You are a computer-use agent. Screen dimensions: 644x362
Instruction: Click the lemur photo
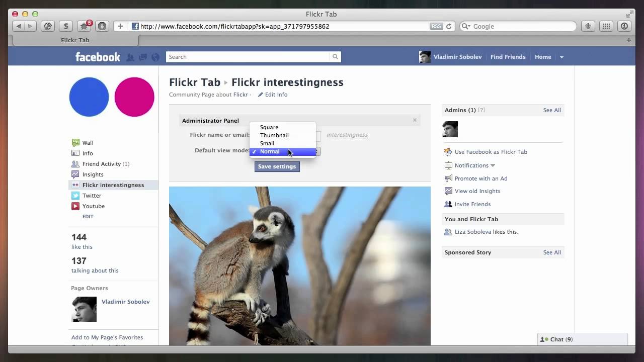tap(300, 266)
